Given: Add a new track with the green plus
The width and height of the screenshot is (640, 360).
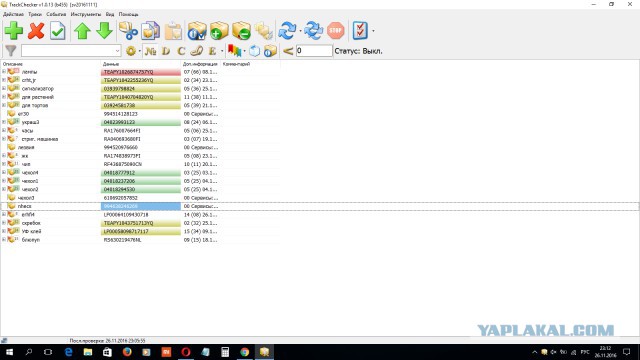Looking at the screenshot, I should (x=14, y=31).
